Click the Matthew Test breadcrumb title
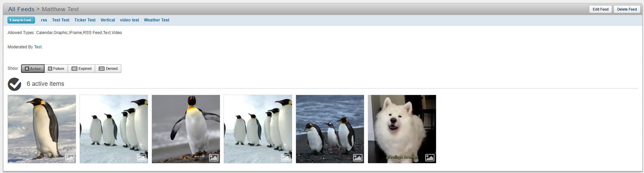Screen dimensions: 644x173 click(60, 9)
